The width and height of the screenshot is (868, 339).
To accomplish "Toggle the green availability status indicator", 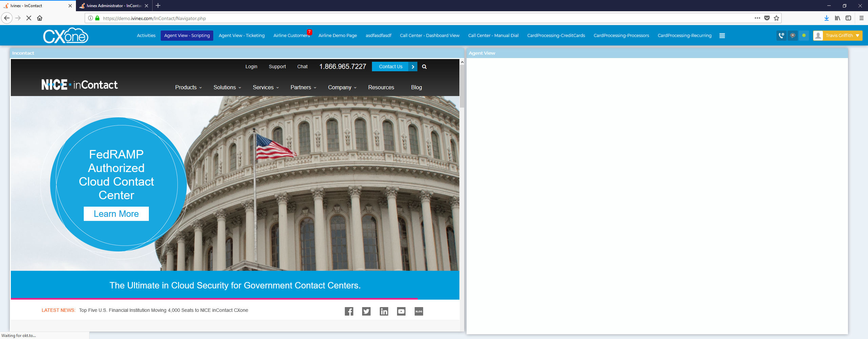I will tap(804, 35).
